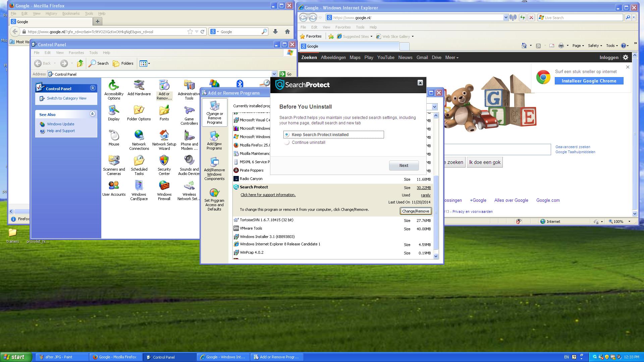Open the Sounds and Audio Devices icon
The height and width of the screenshot is (362, 644).
click(x=189, y=165)
